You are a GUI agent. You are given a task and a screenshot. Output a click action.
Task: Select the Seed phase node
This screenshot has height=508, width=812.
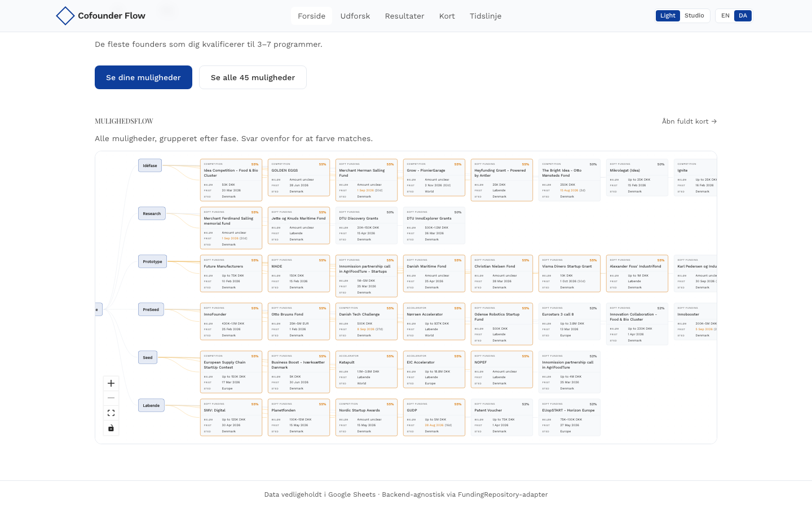click(148, 357)
